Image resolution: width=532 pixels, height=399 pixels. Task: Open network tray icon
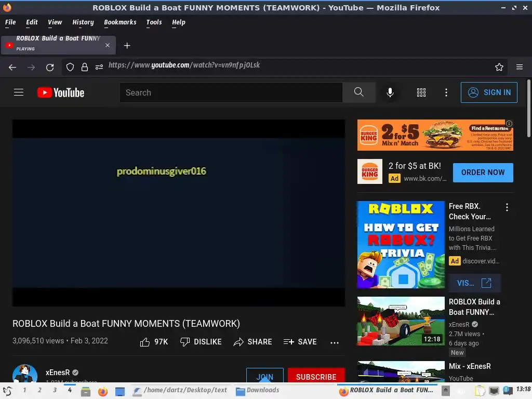click(x=494, y=391)
